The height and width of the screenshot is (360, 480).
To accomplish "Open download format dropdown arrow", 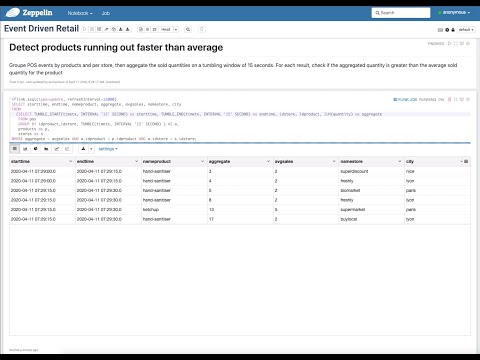I will (91, 149).
